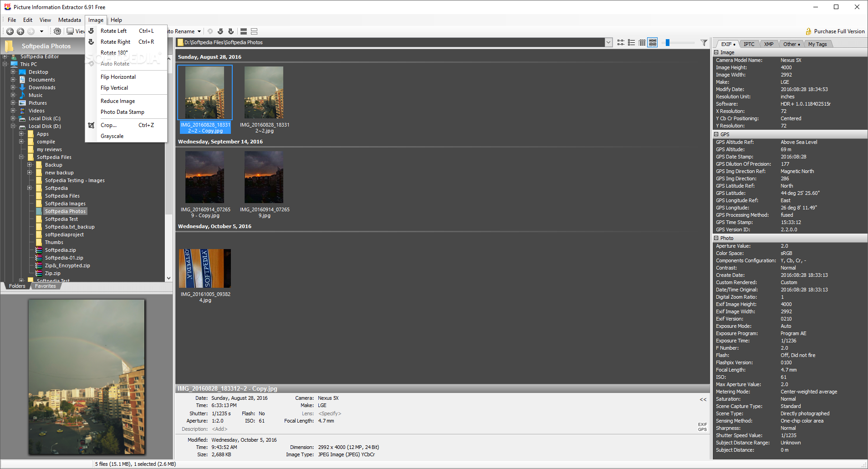Click the Music note folder icon
Screen dimensions: 868x469
[x=22, y=95]
